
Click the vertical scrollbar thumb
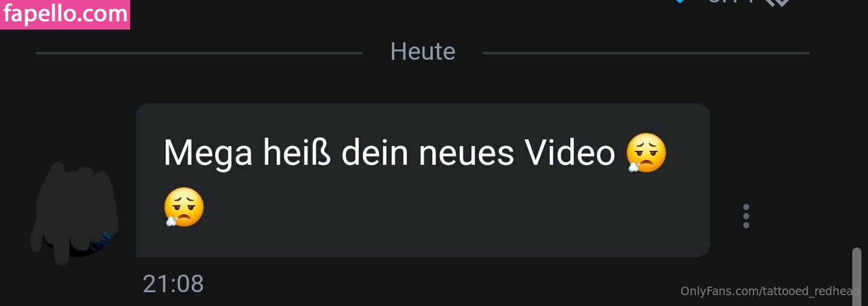tap(857, 276)
